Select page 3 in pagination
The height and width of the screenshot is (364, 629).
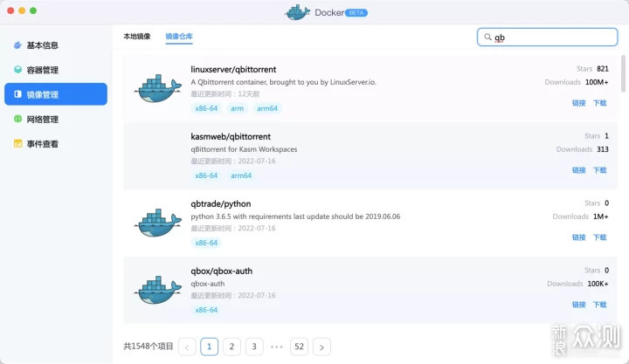254,347
